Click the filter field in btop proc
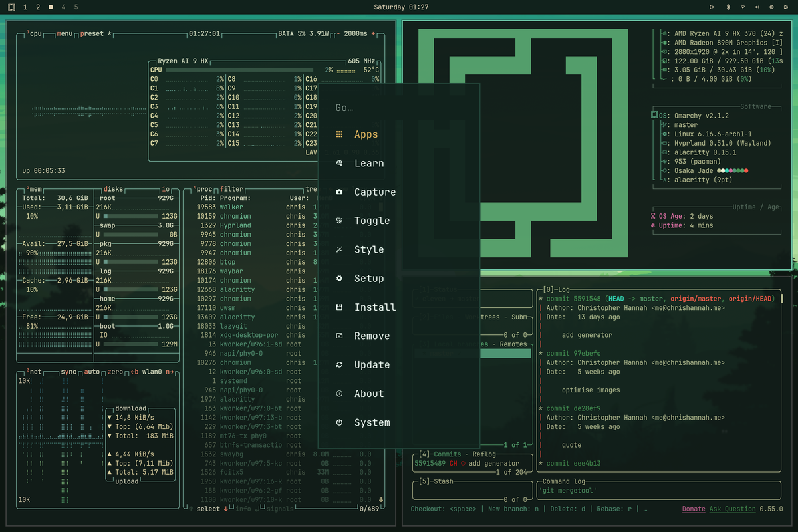Viewport: 798px width, 532px height. (232, 189)
